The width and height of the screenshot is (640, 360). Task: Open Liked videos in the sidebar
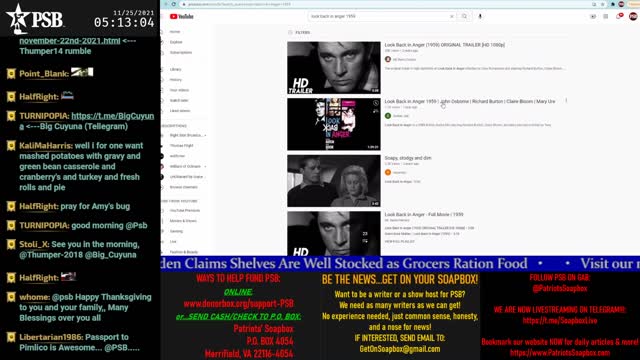pos(180,111)
